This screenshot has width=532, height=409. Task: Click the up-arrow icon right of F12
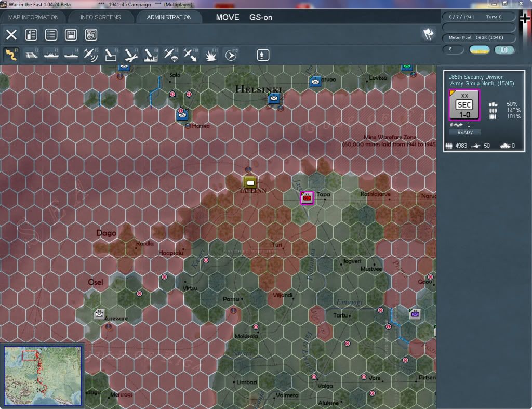(x=262, y=55)
